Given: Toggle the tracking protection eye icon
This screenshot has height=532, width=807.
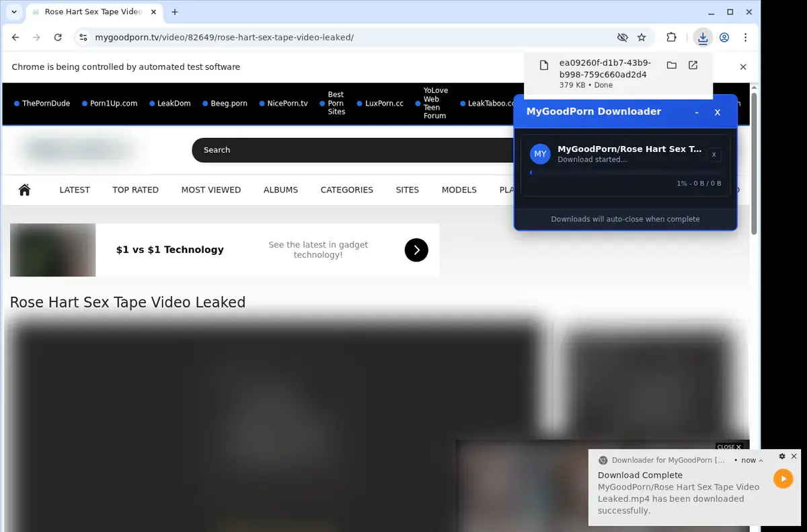Looking at the screenshot, I should pyautogui.click(x=622, y=38).
